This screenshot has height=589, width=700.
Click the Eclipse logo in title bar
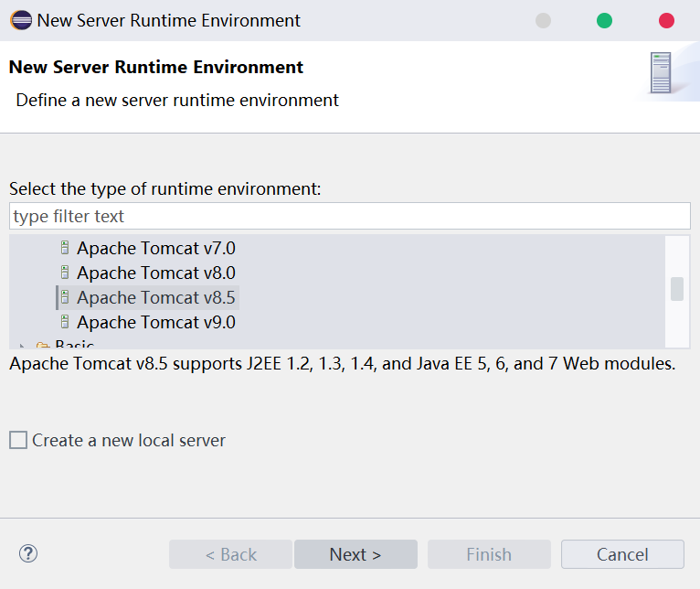21,20
